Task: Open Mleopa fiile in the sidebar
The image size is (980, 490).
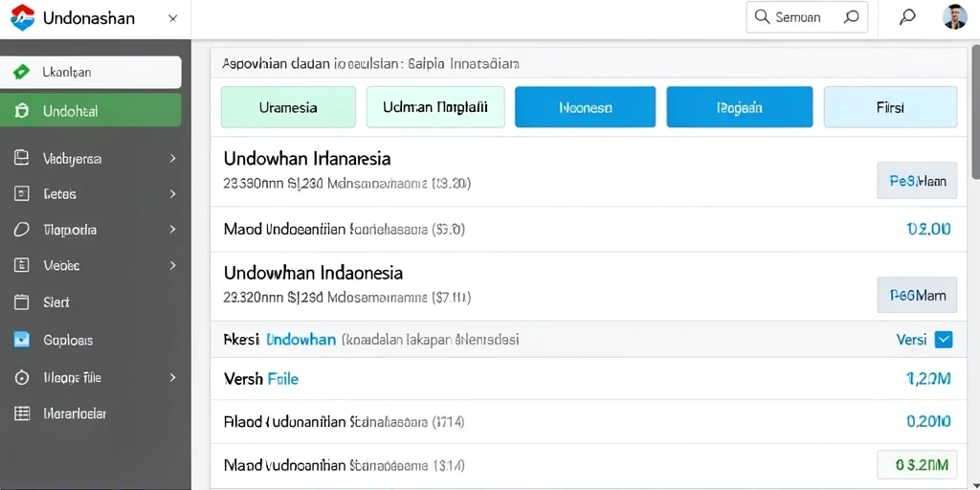Action: tap(72, 377)
